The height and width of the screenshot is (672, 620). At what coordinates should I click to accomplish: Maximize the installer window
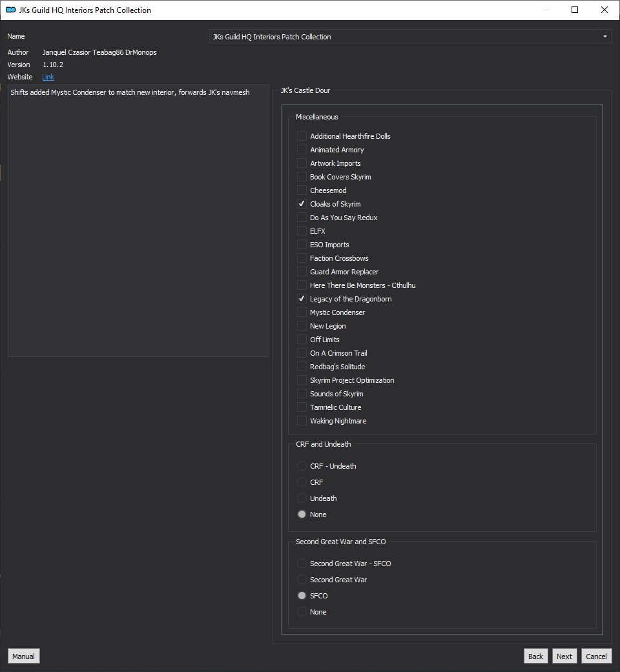pos(575,10)
